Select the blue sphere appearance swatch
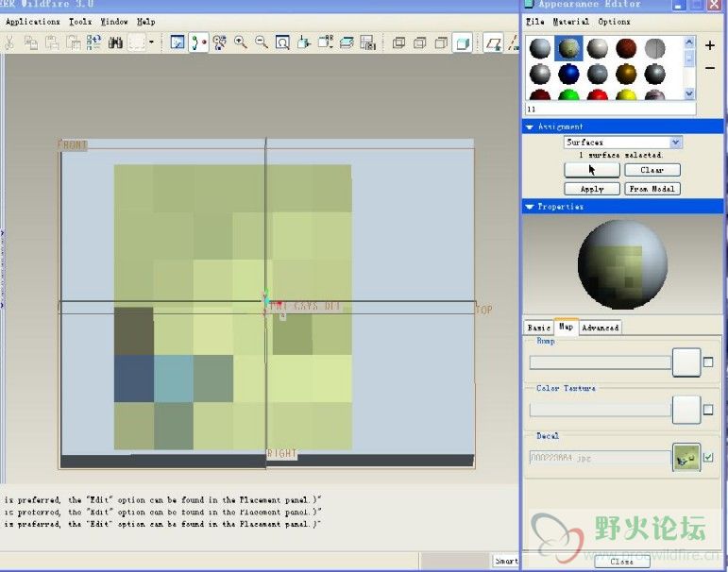The width and height of the screenshot is (728, 572). (568, 73)
